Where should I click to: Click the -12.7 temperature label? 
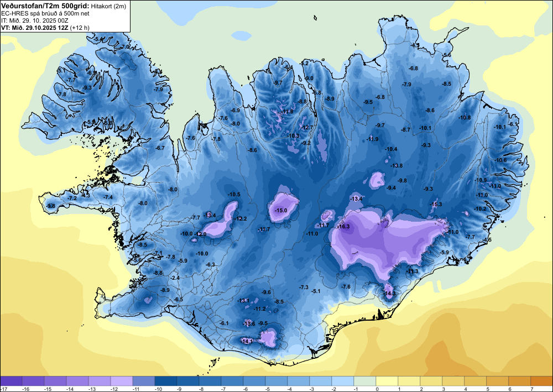coord(307,128)
